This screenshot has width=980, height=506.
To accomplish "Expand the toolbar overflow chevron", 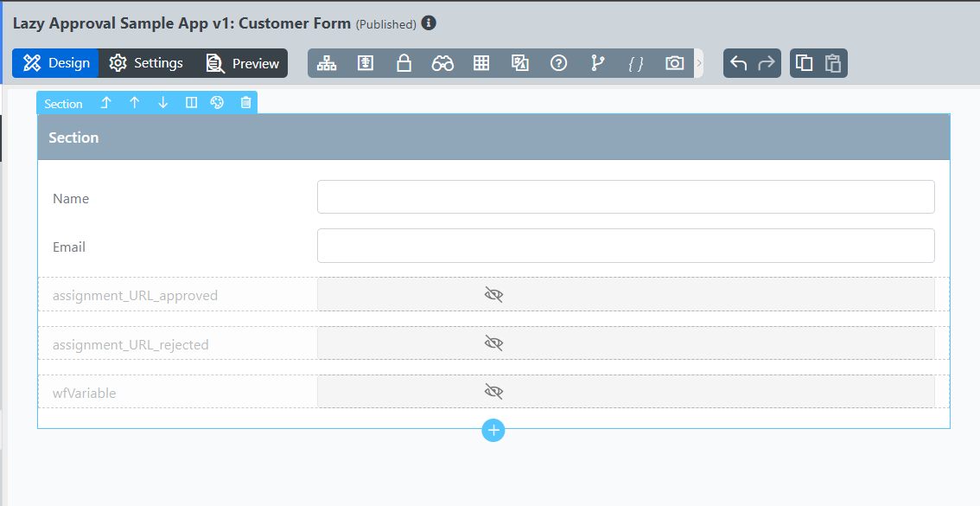I will pyautogui.click(x=699, y=63).
